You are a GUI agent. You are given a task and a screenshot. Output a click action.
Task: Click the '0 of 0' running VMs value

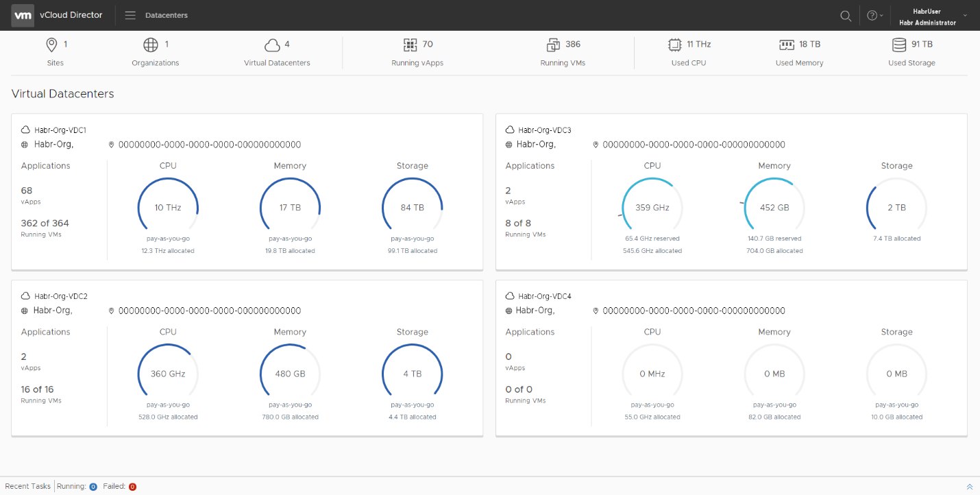[x=519, y=389]
